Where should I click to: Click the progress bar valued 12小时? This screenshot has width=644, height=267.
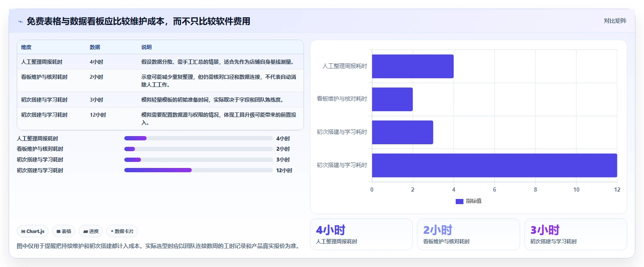[x=199, y=170]
